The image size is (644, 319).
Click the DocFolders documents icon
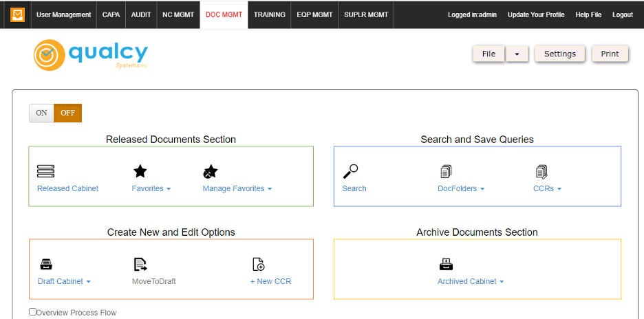click(446, 171)
